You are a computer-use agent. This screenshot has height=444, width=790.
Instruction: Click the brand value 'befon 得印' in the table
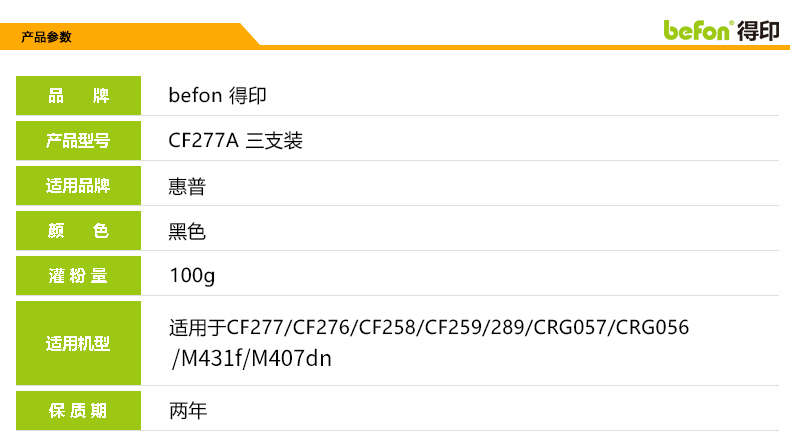tap(217, 97)
